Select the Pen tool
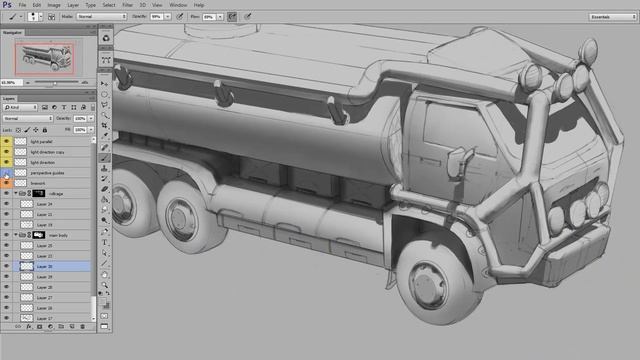The height and width of the screenshot is (360, 640). point(105,232)
